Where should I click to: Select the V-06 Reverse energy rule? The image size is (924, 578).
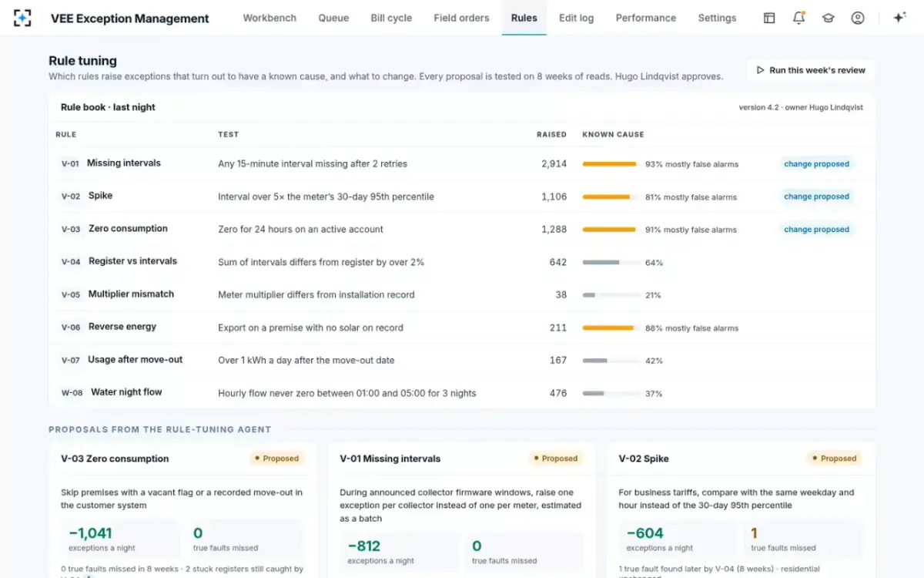[x=462, y=328]
